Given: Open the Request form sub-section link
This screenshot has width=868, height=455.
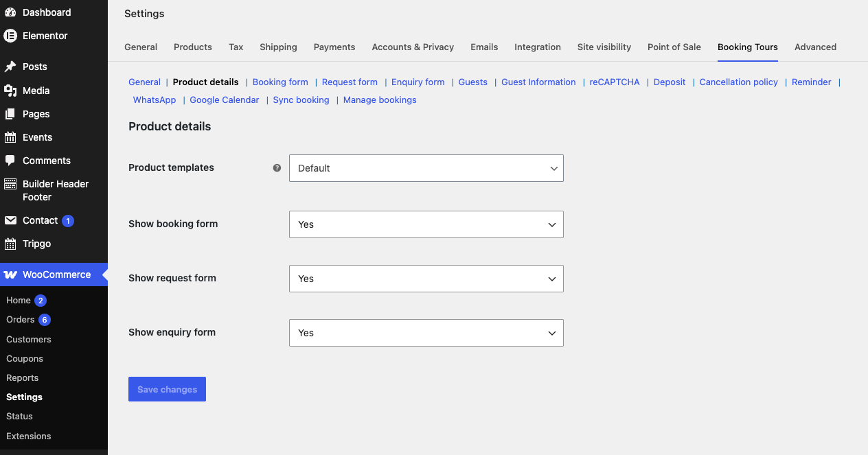Looking at the screenshot, I should (x=350, y=82).
